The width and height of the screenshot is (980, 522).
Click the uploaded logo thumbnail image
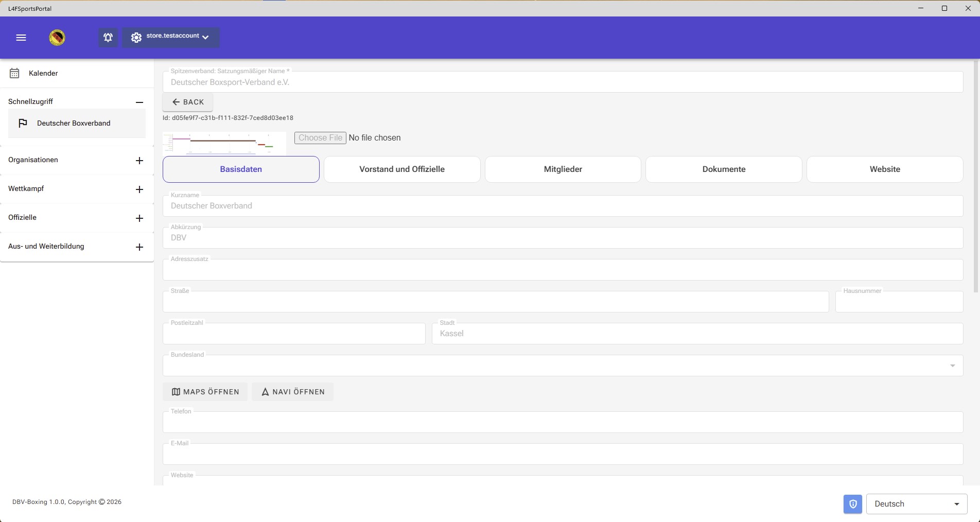[224, 143]
